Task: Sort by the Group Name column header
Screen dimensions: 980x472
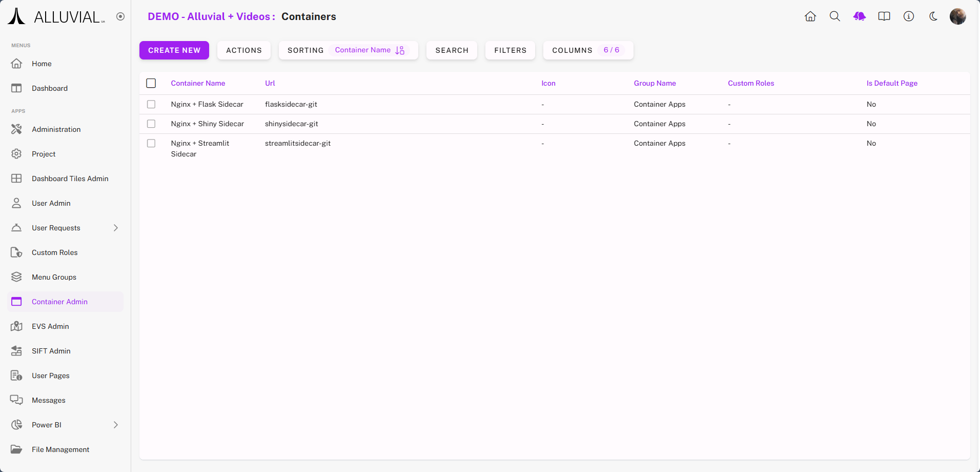Action: [655, 83]
